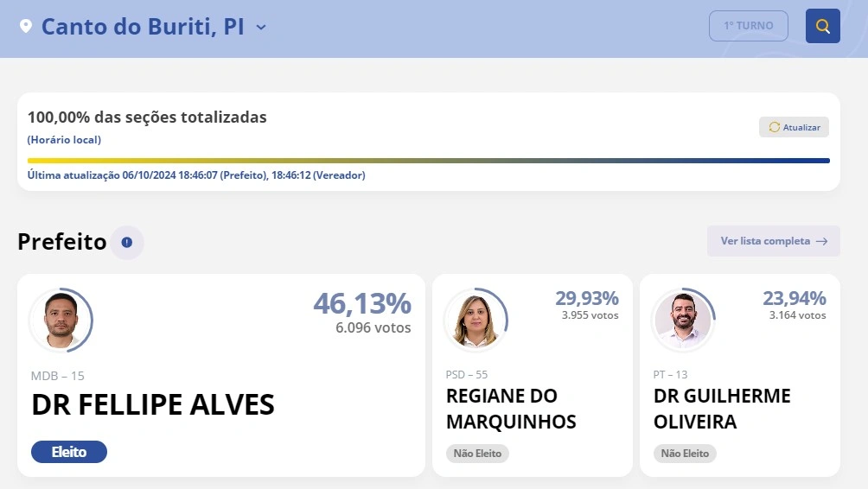The width and height of the screenshot is (868, 489).
Task: Click the Eleito status badge
Action: [x=69, y=452]
